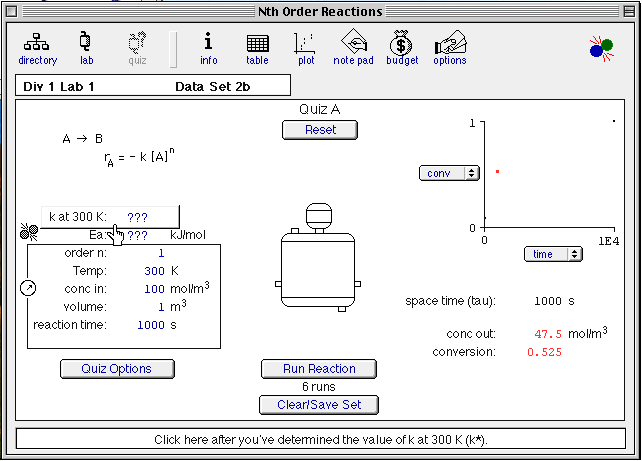Click the lab toolbar icon
The width and height of the screenshot is (642, 461).
86,43
